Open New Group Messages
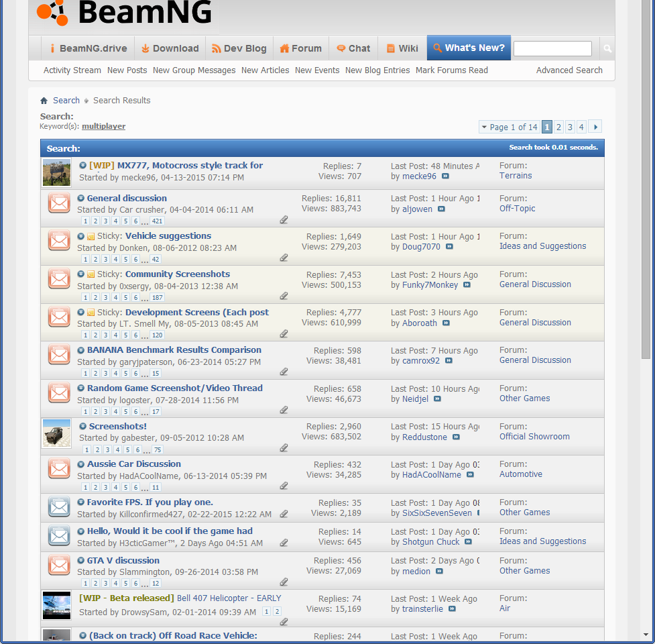Image resolution: width=655 pixels, height=644 pixels. tap(194, 70)
